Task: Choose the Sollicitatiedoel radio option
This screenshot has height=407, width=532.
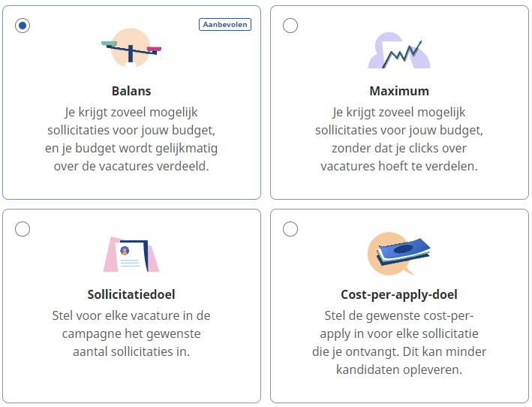Action: (x=23, y=229)
